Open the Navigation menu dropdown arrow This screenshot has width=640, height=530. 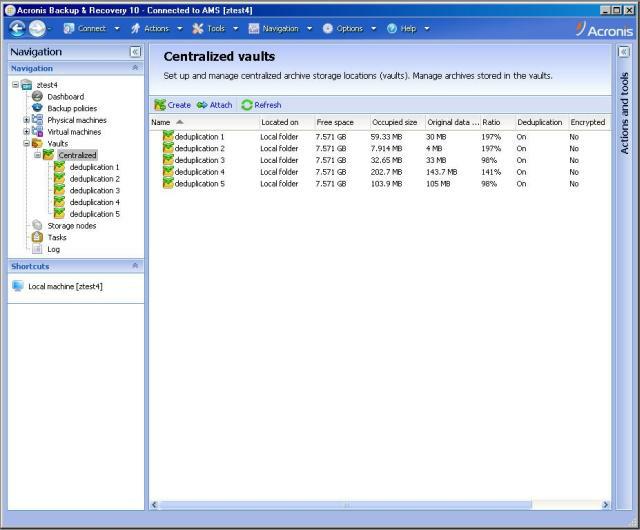(309, 29)
